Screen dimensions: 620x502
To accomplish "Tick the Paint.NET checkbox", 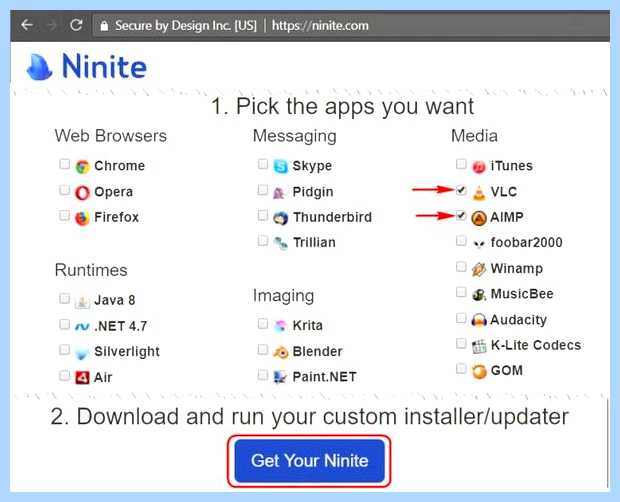I will click(263, 374).
